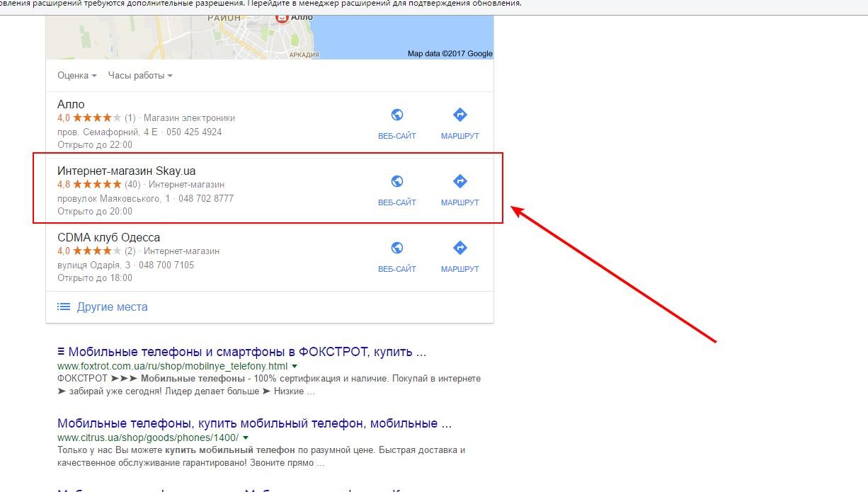Open citrus.ua URL dropdown arrow
This screenshot has width=868, height=492.
(245, 438)
